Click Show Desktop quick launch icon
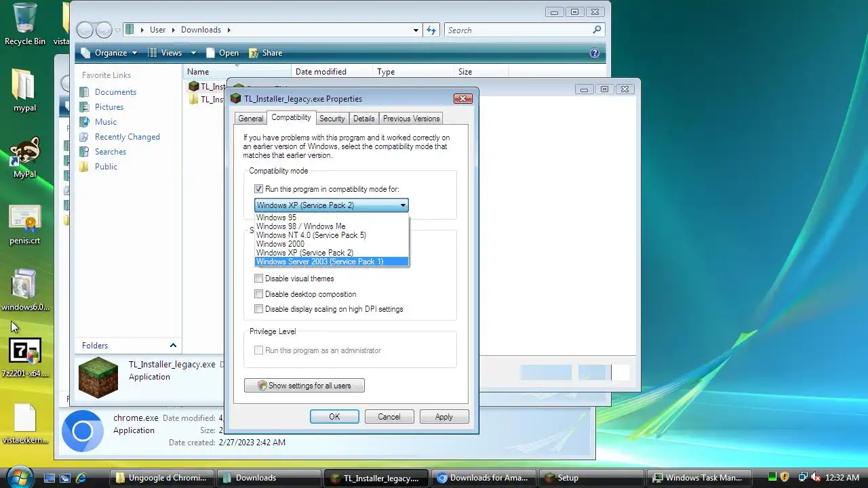The height and width of the screenshot is (488, 868). 50,478
